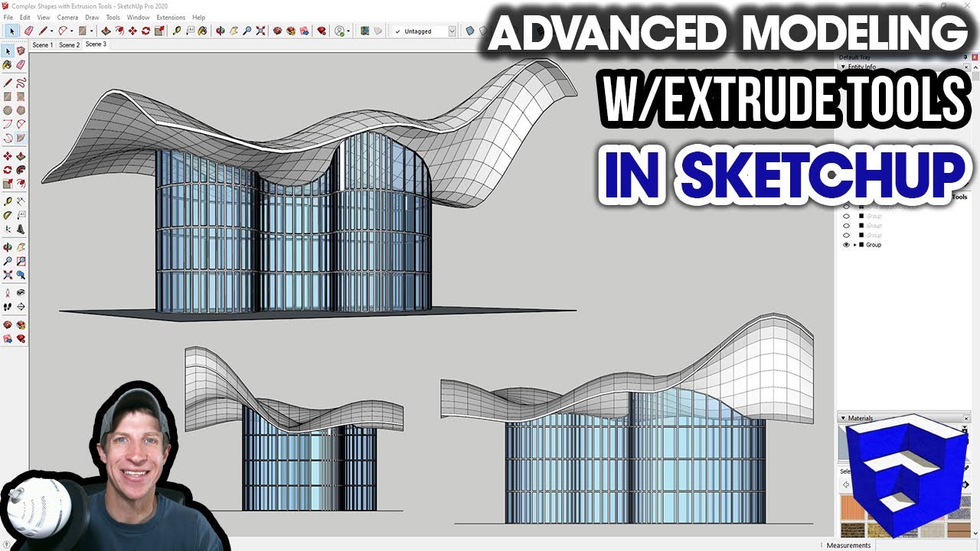Open the Ruby extension manager icon
Screen dimensions: 980x551
(x=321, y=31)
